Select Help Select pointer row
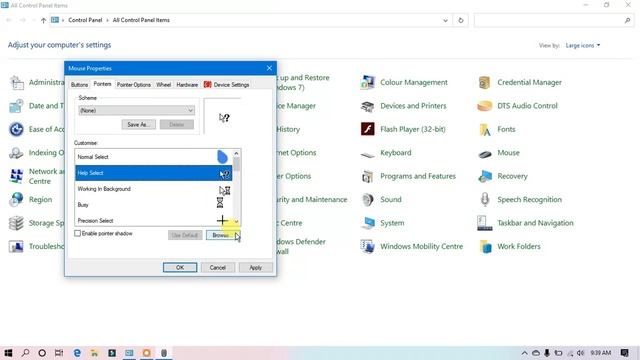640x360 pixels. [x=153, y=173]
